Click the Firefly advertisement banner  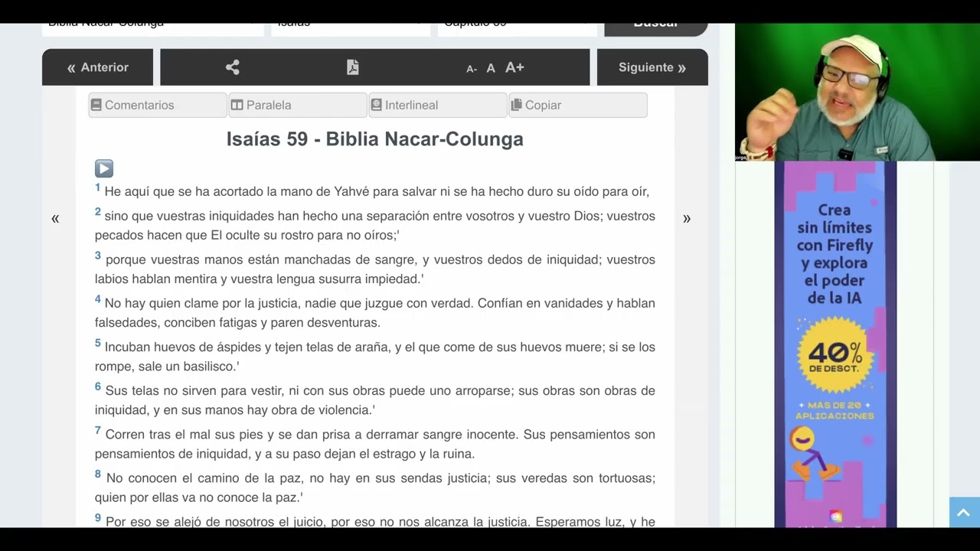pyautogui.click(x=835, y=344)
